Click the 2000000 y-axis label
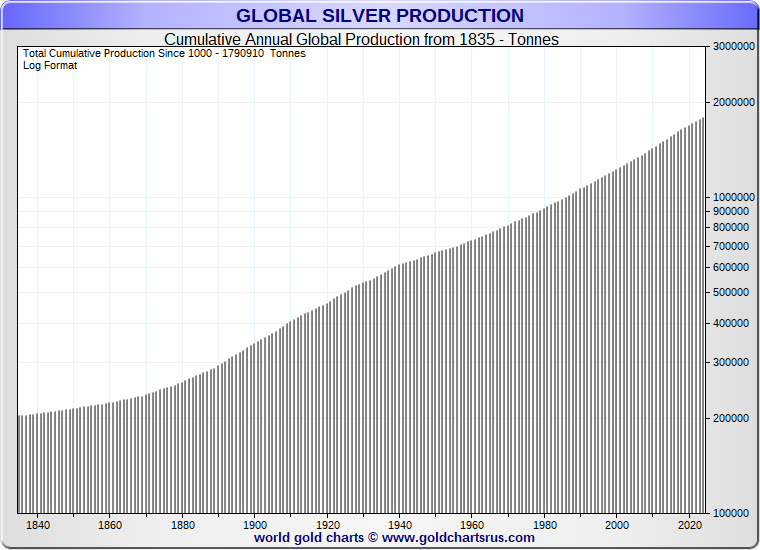 point(735,102)
